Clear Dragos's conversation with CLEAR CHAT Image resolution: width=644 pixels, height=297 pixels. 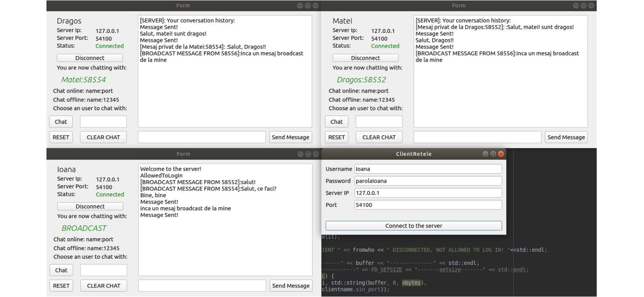[103, 137]
